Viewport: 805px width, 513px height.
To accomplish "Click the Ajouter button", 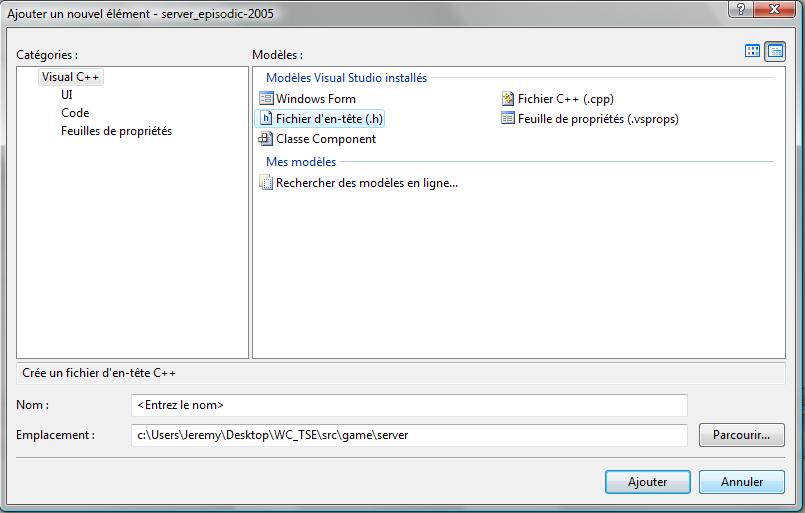I will 647,482.
